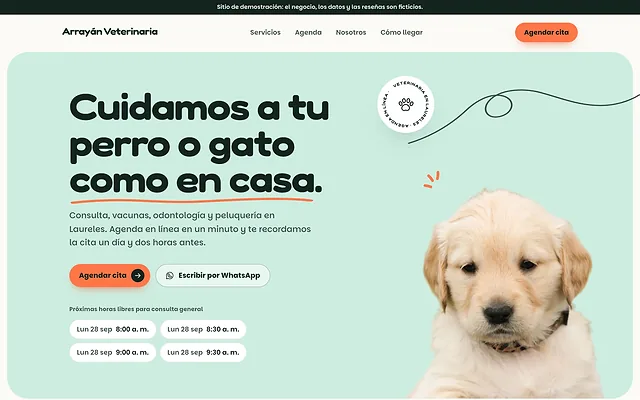Click the paw print icon in circular badge
This screenshot has width=640, height=400.
(x=406, y=104)
